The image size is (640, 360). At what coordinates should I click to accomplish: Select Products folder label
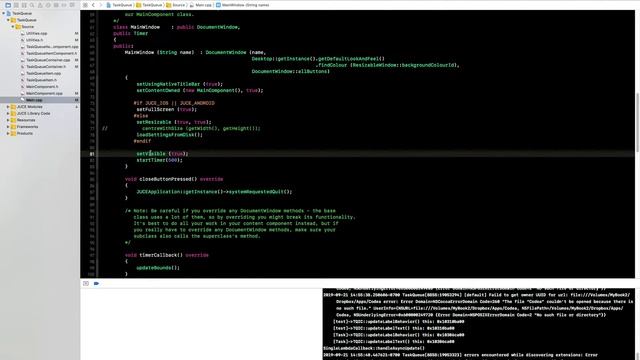pos(24,133)
